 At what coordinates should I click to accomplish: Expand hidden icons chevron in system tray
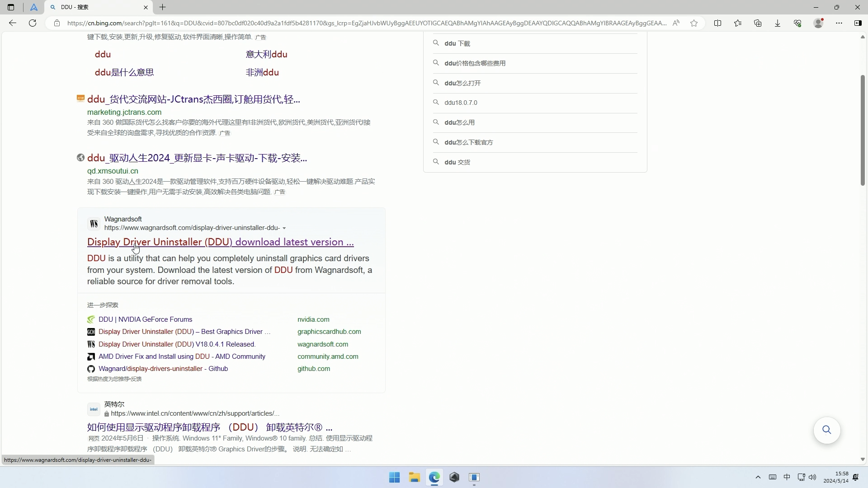coord(758,477)
